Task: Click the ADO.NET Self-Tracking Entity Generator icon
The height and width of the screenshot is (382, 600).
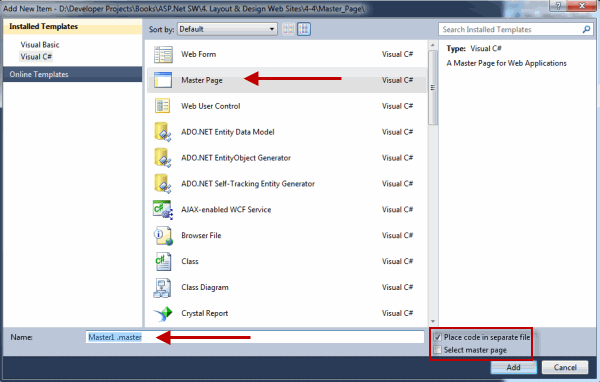Action: point(163,184)
